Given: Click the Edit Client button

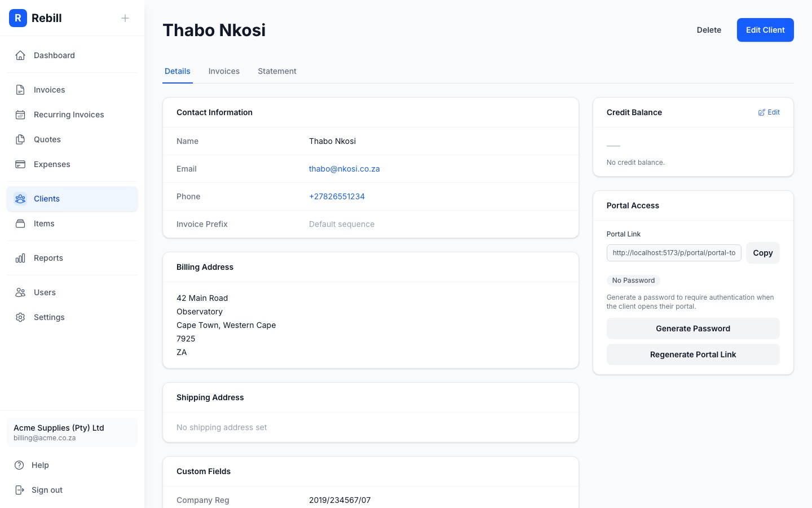Looking at the screenshot, I should (765, 30).
